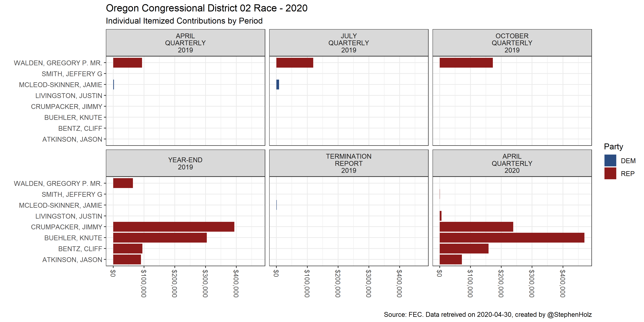Click the chart title Oregon Congressional District
644x322 pixels.
click(x=206, y=8)
